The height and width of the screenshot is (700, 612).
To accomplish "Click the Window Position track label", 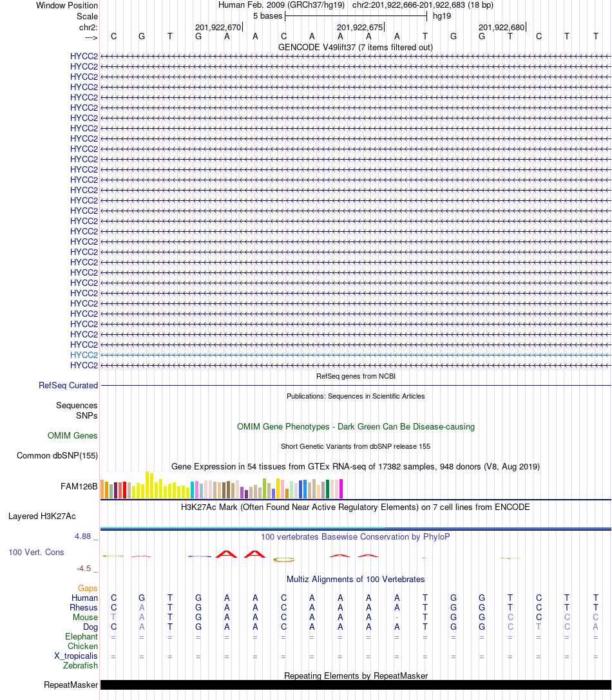I will [x=66, y=5].
